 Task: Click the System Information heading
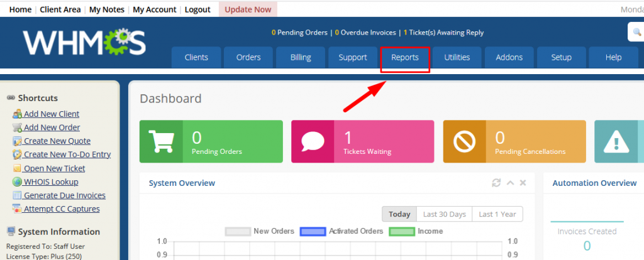pos(58,232)
